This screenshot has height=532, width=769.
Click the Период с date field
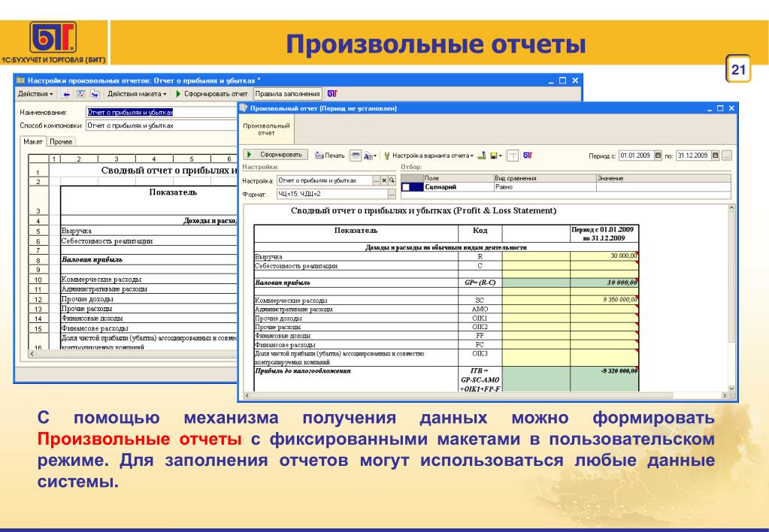[x=637, y=156]
